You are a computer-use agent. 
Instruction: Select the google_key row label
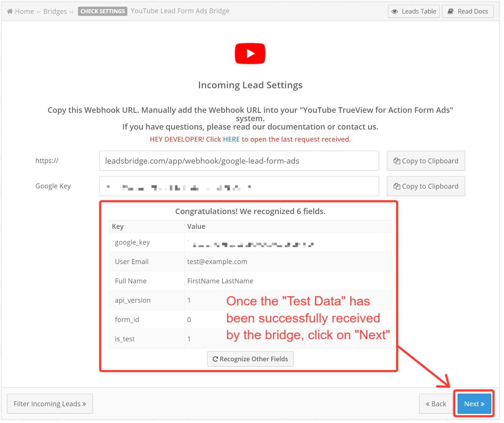[132, 242]
